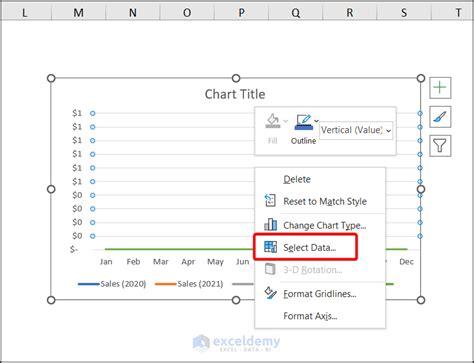Click the left-middle chart resize handle

51,189
